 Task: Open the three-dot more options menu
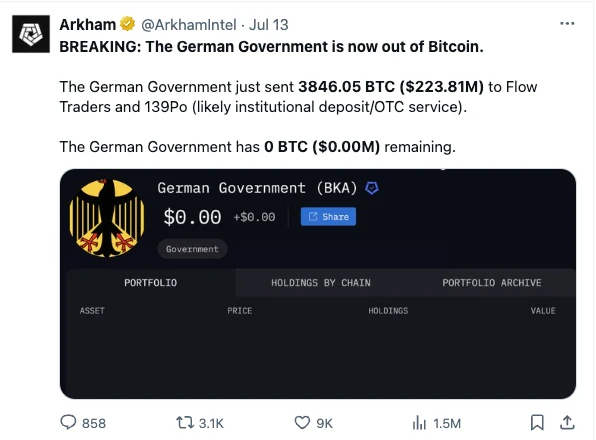click(567, 24)
